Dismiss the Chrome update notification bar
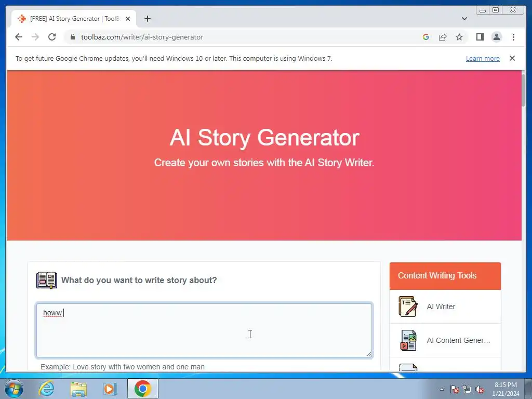Image resolution: width=532 pixels, height=399 pixels. pos(512,58)
